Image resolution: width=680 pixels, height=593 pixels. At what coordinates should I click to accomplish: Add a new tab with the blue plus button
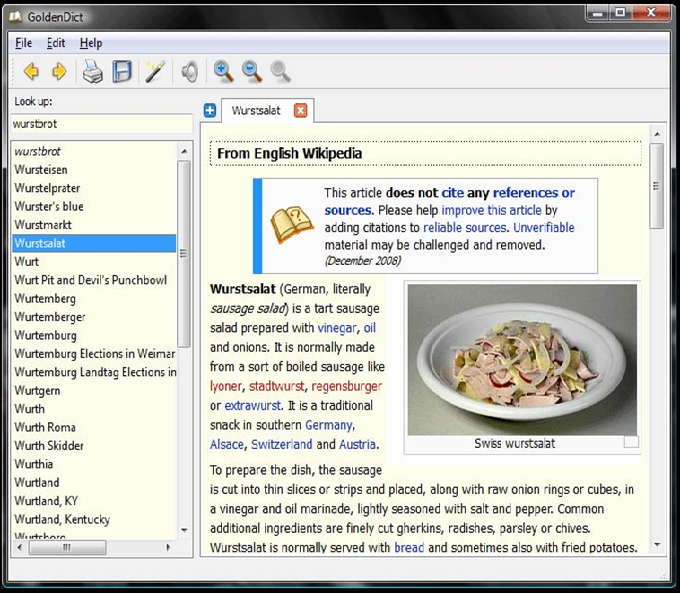click(209, 111)
